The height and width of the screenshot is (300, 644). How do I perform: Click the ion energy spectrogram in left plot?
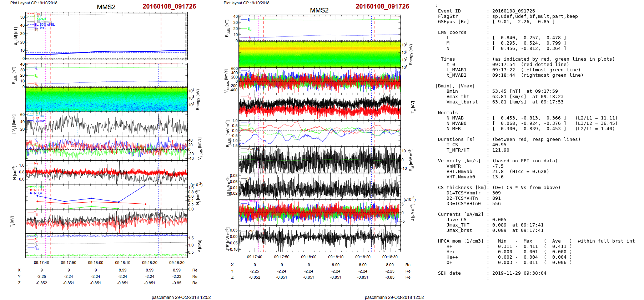(x=106, y=100)
